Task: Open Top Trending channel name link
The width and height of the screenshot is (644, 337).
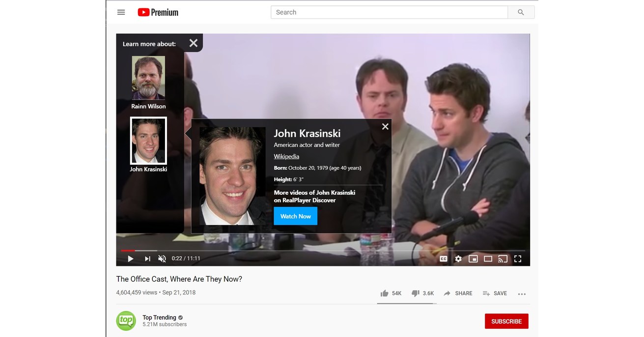Action: (159, 317)
